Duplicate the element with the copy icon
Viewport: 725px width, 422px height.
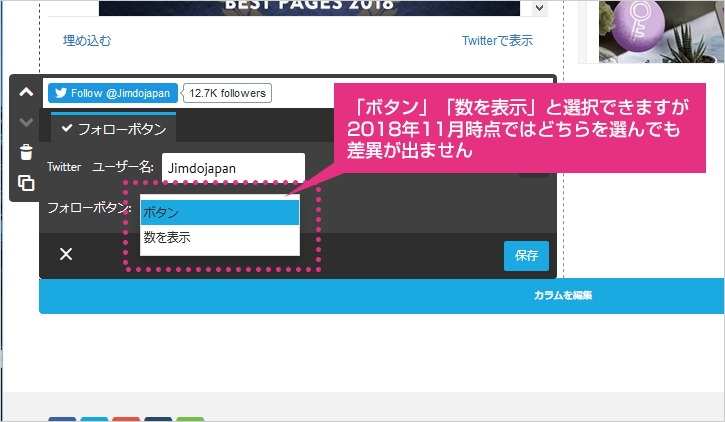click(26, 183)
